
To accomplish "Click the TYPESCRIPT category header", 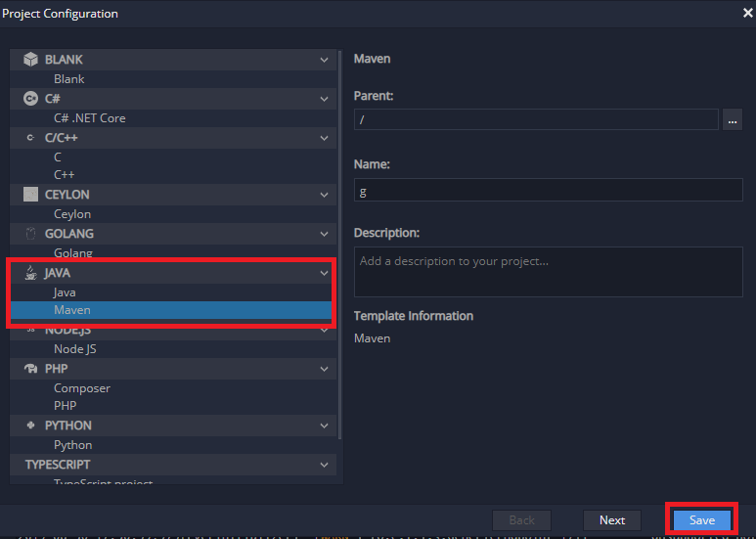I will pos(173,465).
